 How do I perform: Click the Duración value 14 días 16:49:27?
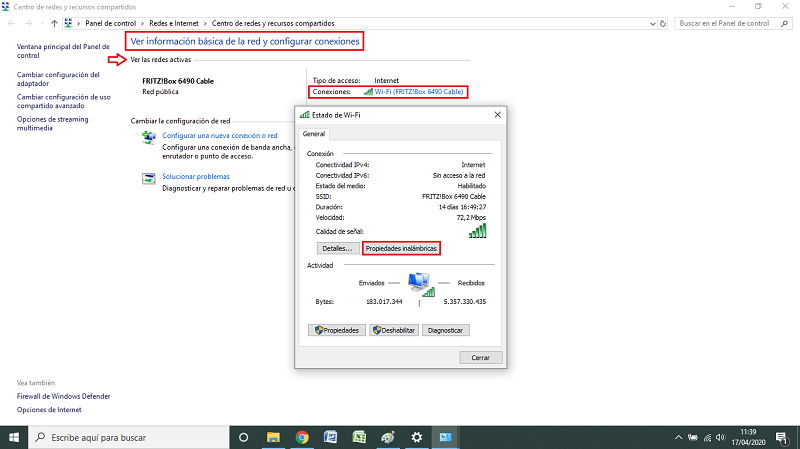pos(462,207)
